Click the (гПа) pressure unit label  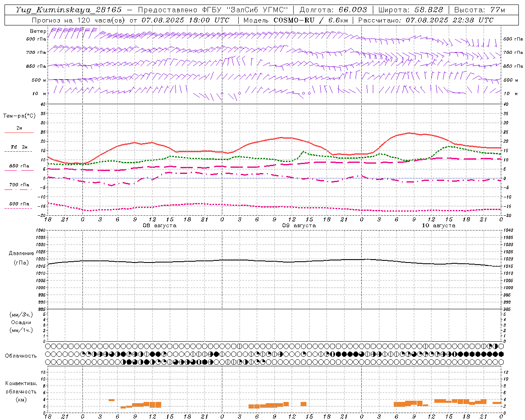click(x=21, y=263)
